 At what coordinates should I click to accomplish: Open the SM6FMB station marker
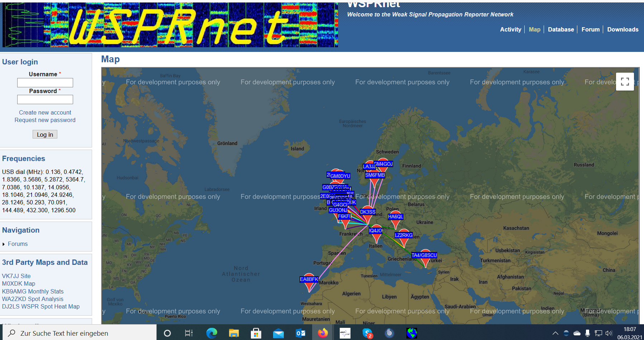(375, 178)
